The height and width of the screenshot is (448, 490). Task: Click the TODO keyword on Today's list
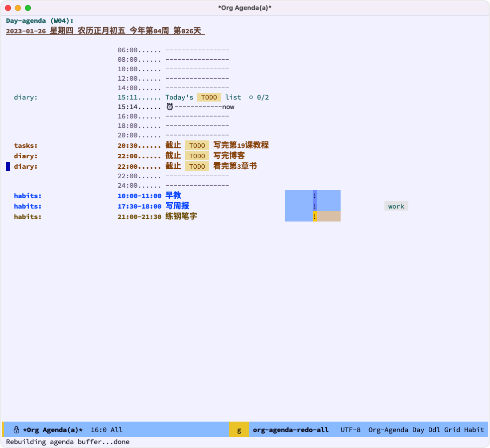(x=209, y=98)
